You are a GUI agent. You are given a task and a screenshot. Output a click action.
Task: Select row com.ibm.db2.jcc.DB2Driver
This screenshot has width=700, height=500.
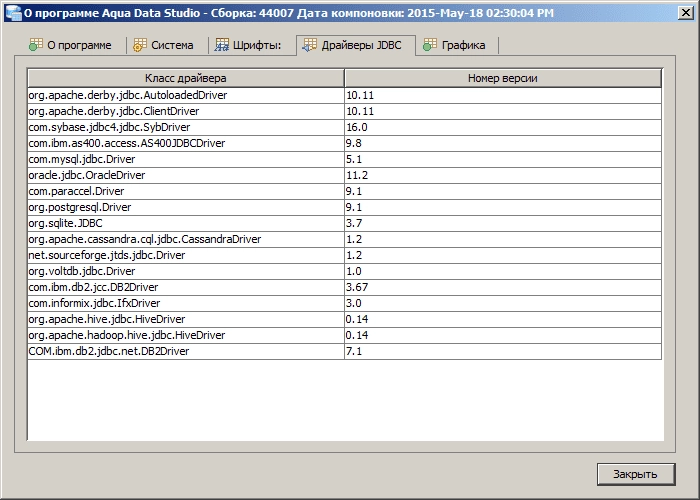[x=344, y=288]
